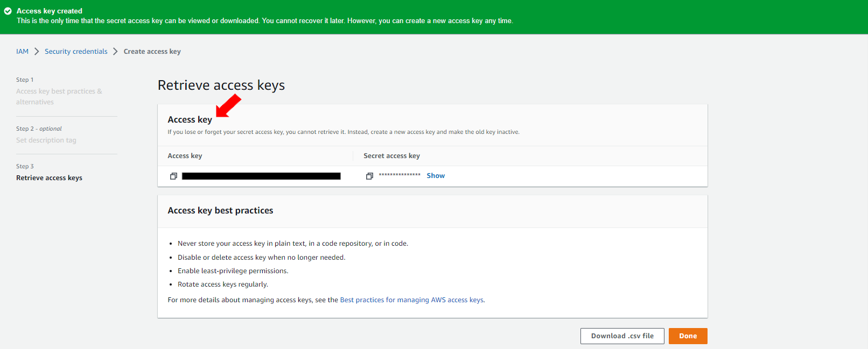Show the hidden secret access key
Viewport: 868px width, 349px height.
pyautogui.click(x=435, y=176)
